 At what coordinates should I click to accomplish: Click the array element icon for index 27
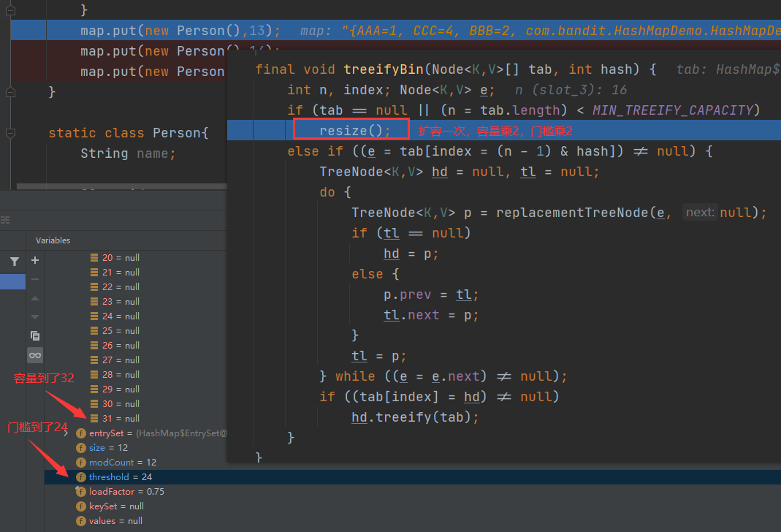point(94,360)
